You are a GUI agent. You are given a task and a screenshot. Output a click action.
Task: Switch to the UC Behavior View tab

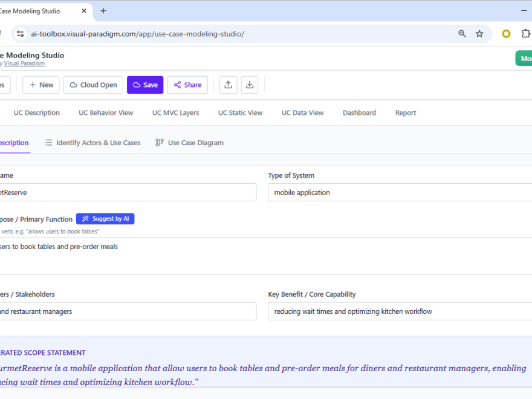click(106, 112)
